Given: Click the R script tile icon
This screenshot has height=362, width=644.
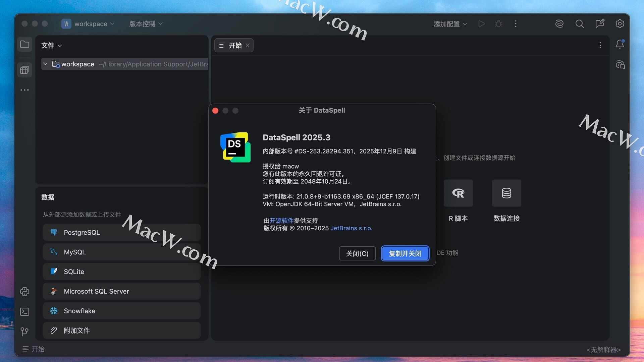Looking at the screenshot, I should tap(458, 193).
